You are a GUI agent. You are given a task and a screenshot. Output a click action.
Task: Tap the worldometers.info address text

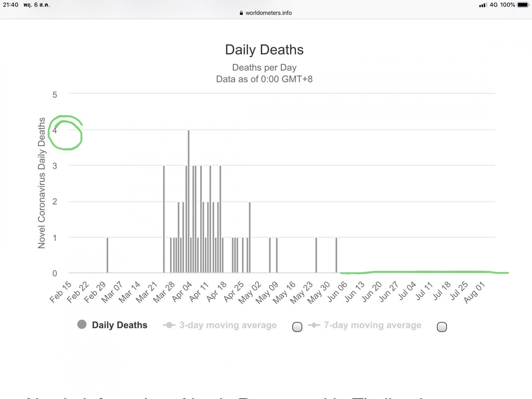(x=268, y=13)
